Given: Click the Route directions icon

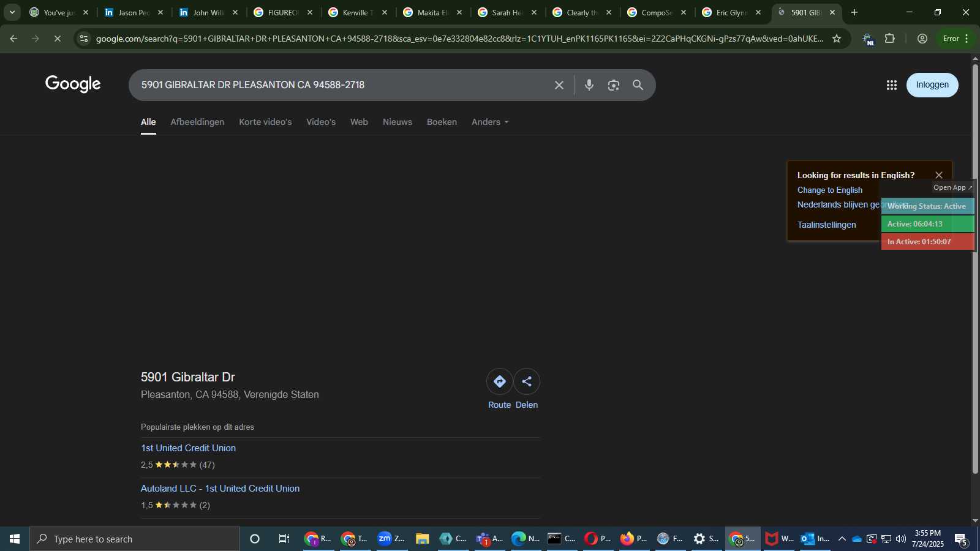Looking at the screenshot, I should point(499,381).
